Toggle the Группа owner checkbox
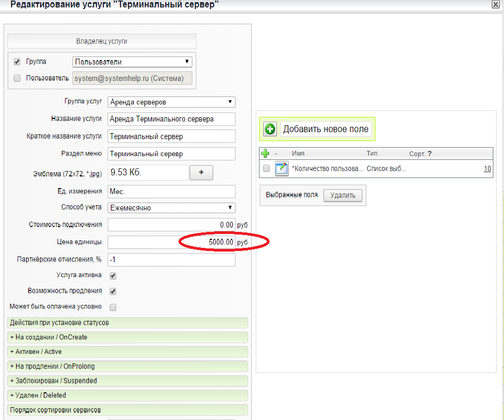The height and width of the screenshot is (420, 504). pos(17,62)
